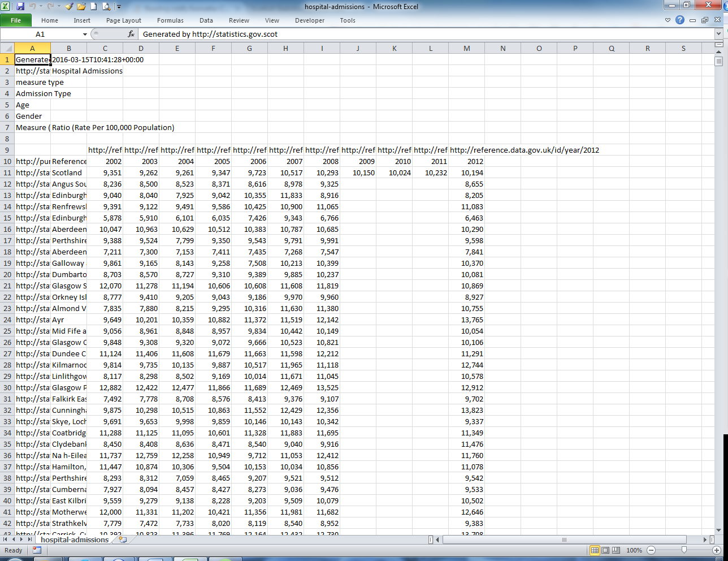Undo the last action in the quick access toolbar
728x561 pixels.
pos(33,7)
